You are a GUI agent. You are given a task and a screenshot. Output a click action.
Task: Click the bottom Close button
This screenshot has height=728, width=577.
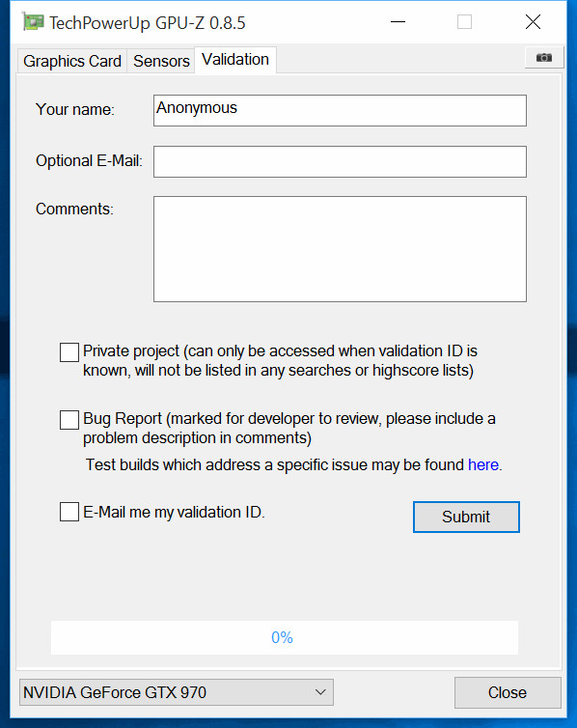tap(508, 692)
